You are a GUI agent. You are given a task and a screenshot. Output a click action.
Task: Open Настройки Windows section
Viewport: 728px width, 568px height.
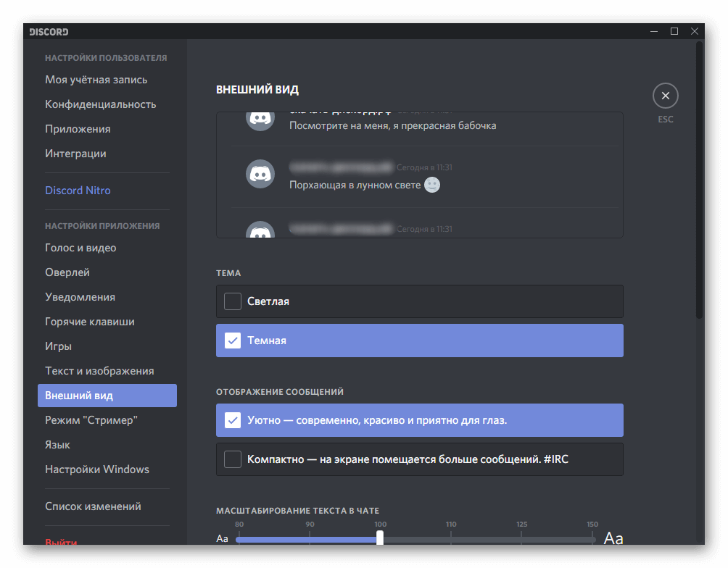point(96,469)
